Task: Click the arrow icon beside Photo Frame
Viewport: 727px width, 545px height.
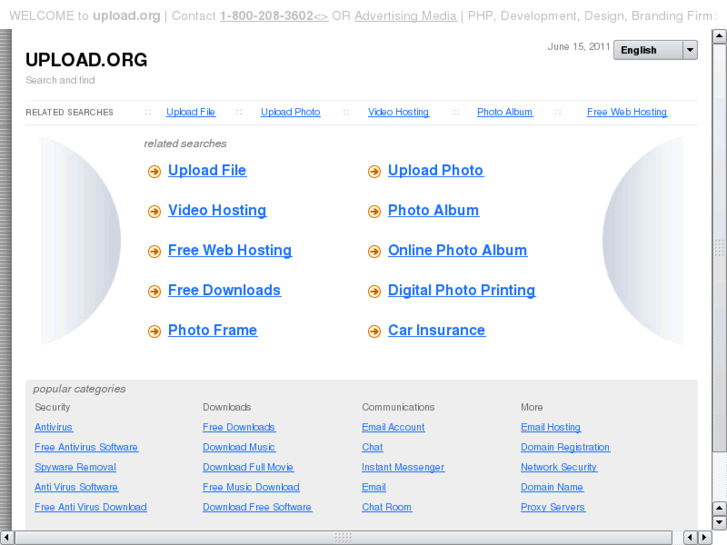Action: click(154, 331)
